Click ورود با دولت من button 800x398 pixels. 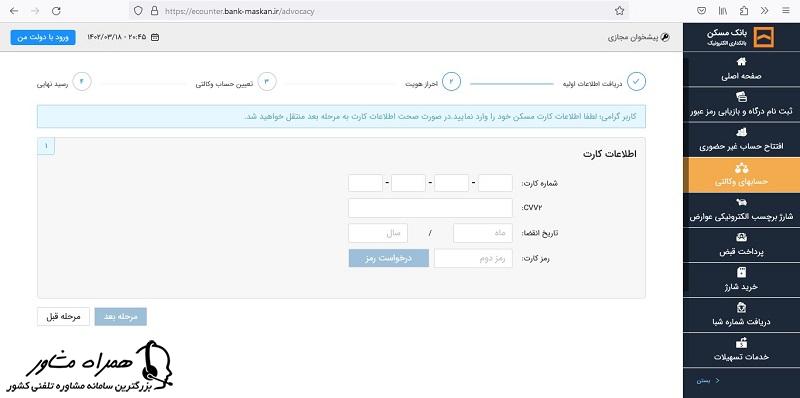tap(43, 37)
